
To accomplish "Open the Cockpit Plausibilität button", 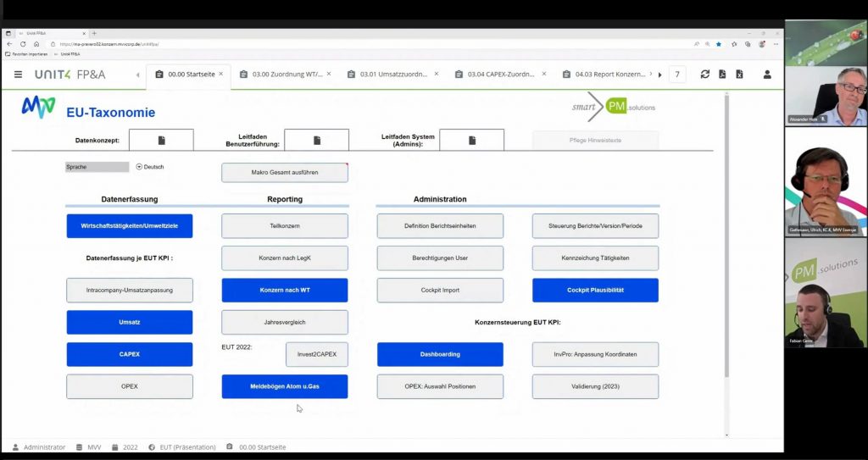I will (595, 291).
